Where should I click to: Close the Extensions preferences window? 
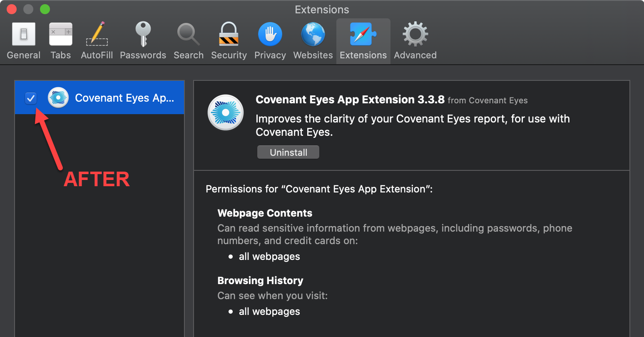[x=12, y=9]
